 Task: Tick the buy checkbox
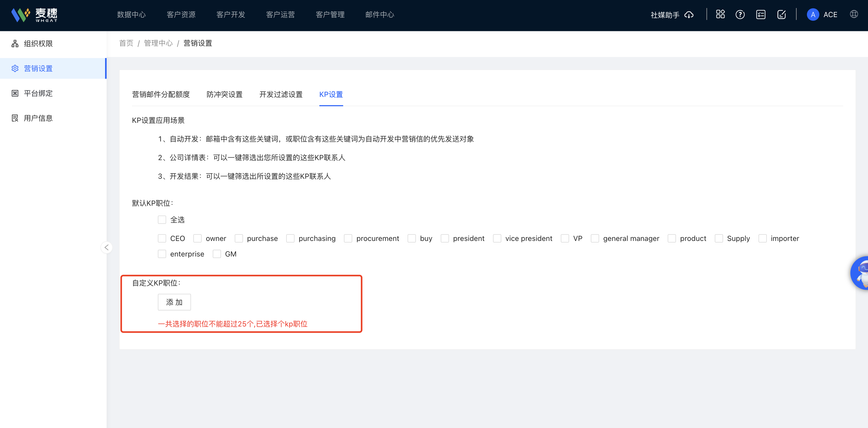412,238
